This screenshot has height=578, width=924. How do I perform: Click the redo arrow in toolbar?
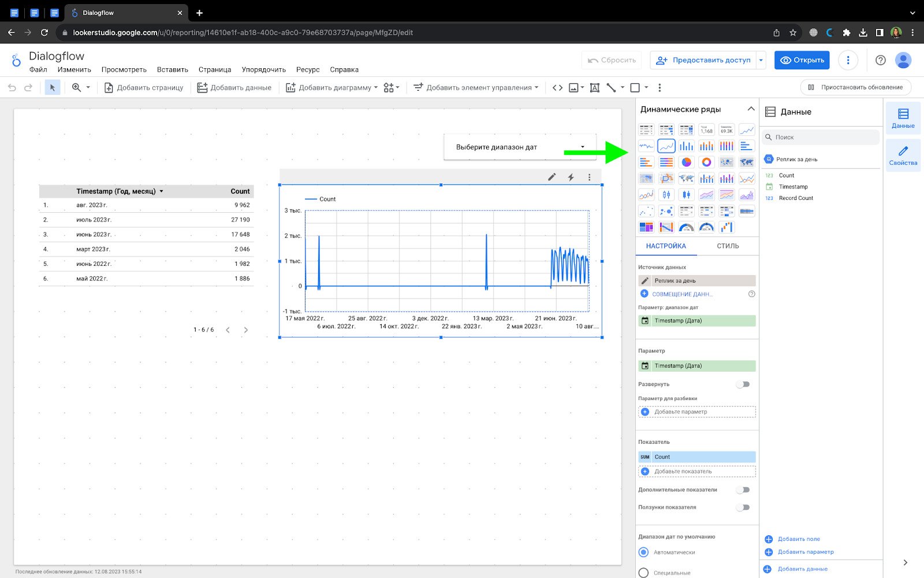click(x=28, y=88)
